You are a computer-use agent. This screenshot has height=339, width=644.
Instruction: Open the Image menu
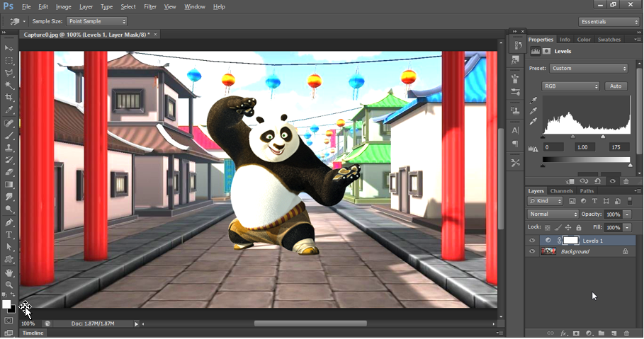(x=63, y=6)
